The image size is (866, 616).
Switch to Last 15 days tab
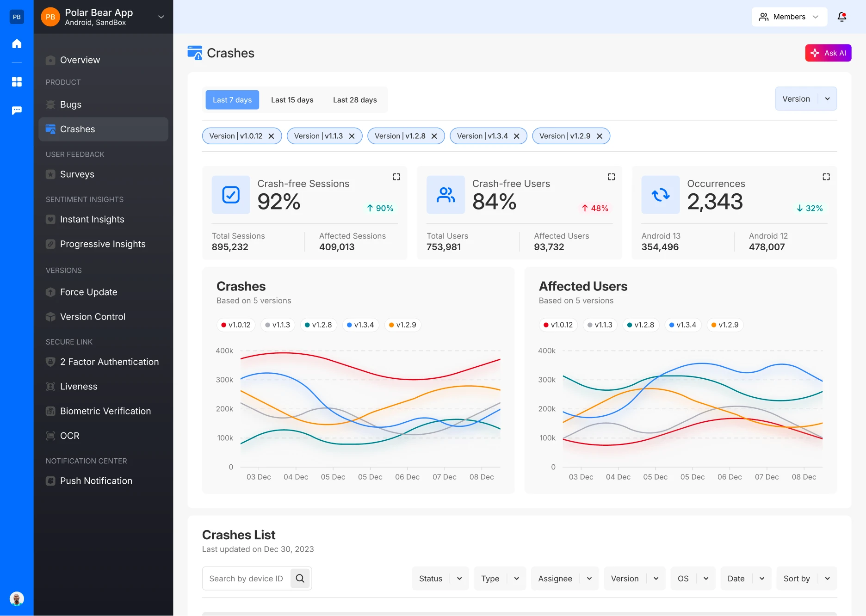point(292,100)
